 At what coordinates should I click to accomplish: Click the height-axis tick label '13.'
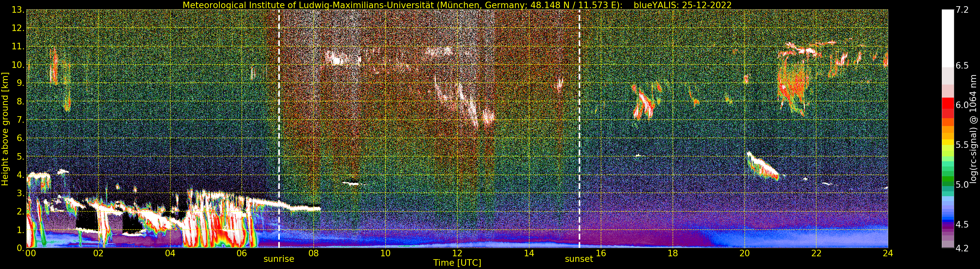click(18, 10)
